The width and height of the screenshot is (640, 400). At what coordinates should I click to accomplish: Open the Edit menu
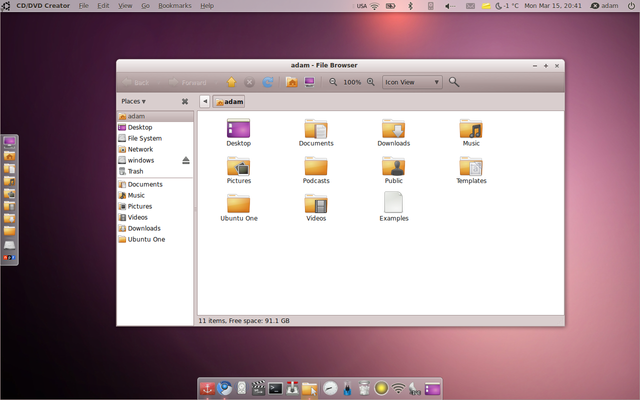103,6
